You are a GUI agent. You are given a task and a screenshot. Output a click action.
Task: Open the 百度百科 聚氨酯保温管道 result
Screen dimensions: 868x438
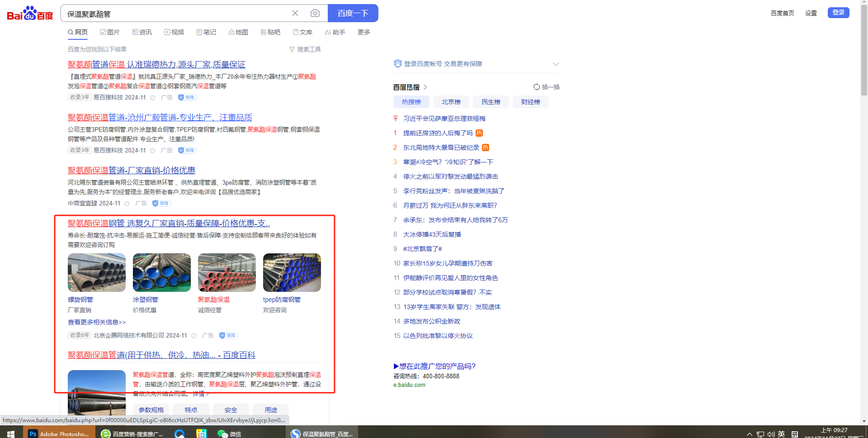tap(161, 355)
